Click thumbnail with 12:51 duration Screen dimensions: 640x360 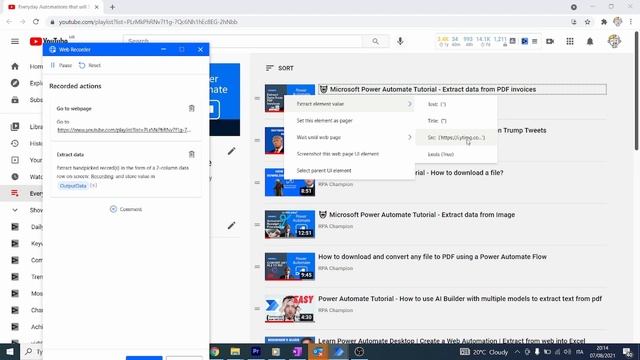point(290,224)
